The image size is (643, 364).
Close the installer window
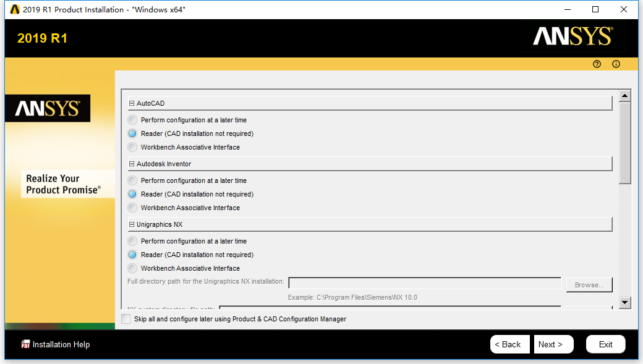(x=624, y=9)
